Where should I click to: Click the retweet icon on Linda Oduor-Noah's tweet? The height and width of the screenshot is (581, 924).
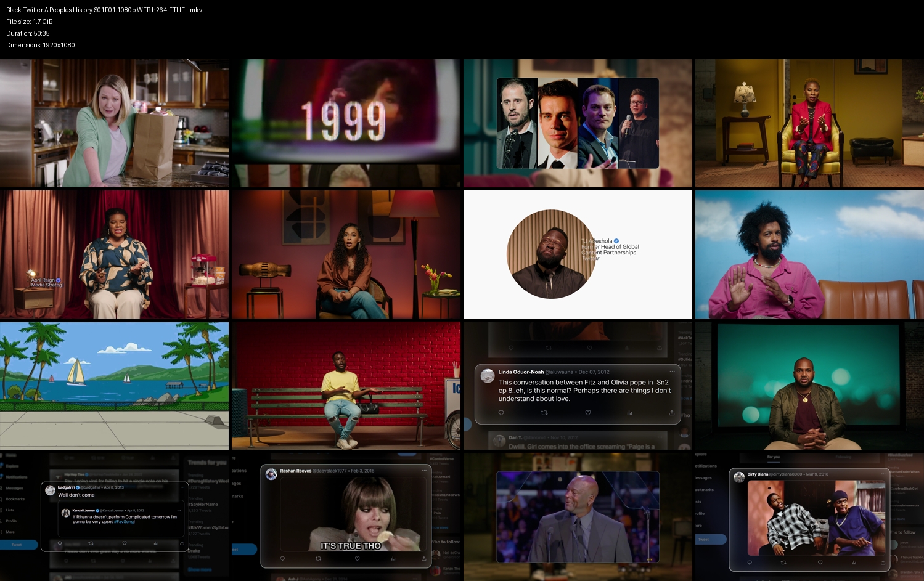pyautogui.click(x=544, y=413)
